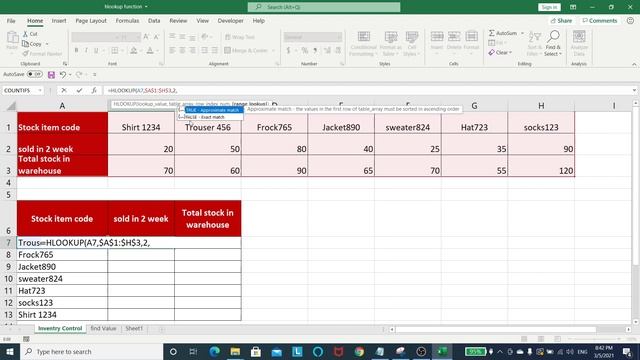This screenshot has width=640, height=360.
Task: Pick the font color A swatch
Action: point(150,51)
